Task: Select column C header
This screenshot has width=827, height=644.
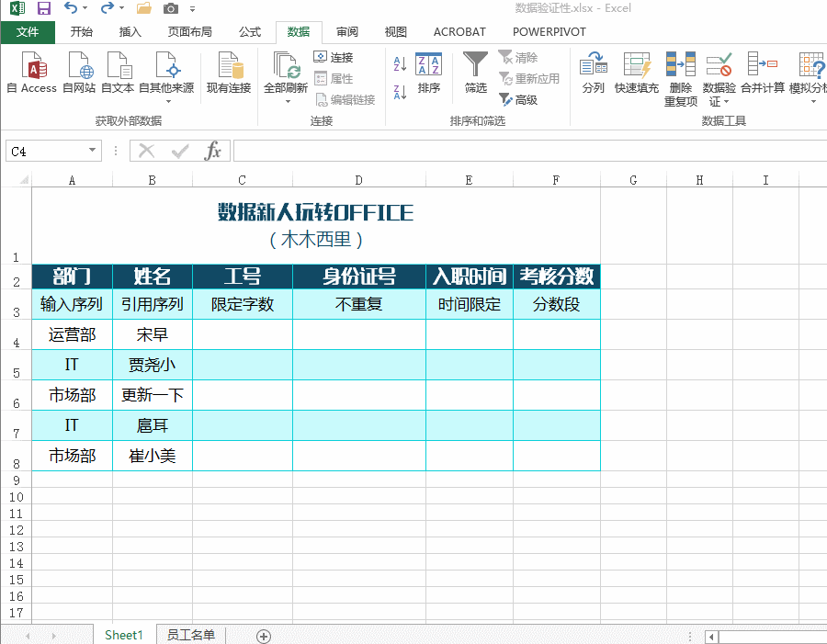Action: (x=242, y=180)
